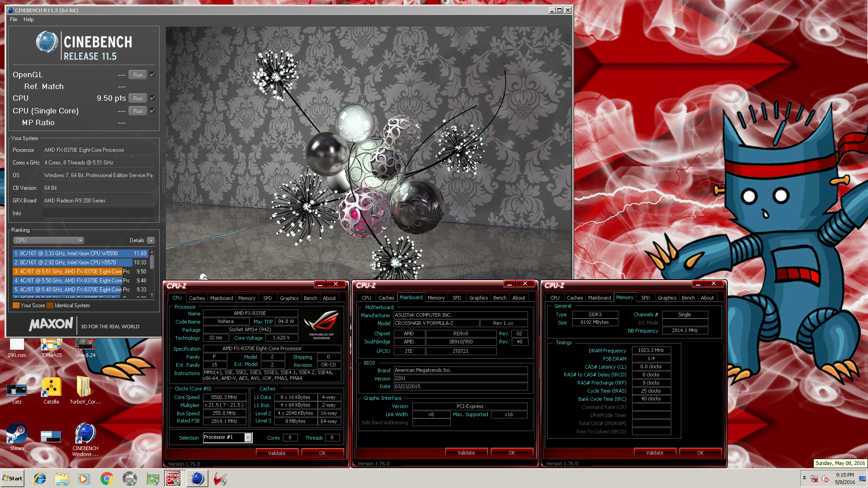Click the Info input field
The height and width of the screenshot is (488, 868).
98,213
